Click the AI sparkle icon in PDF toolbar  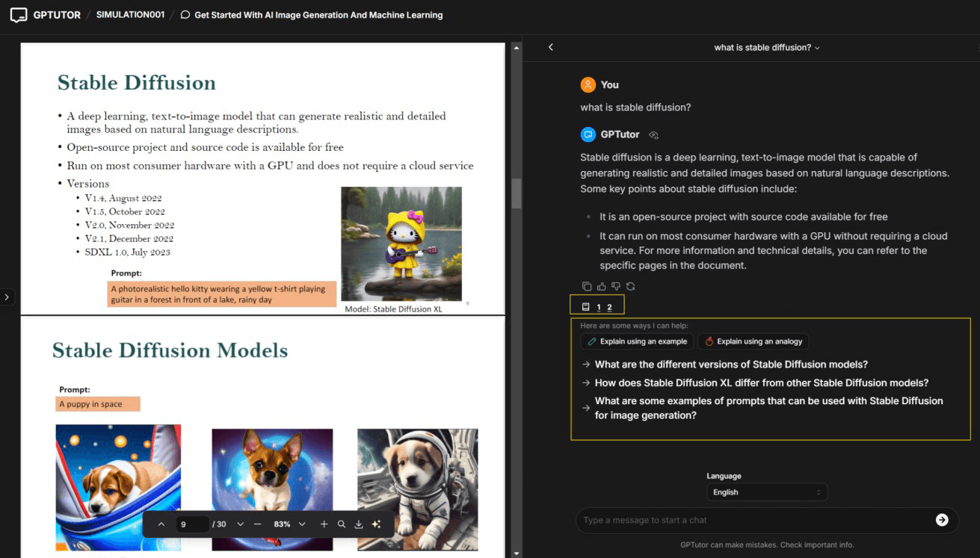tap(376, 524)
